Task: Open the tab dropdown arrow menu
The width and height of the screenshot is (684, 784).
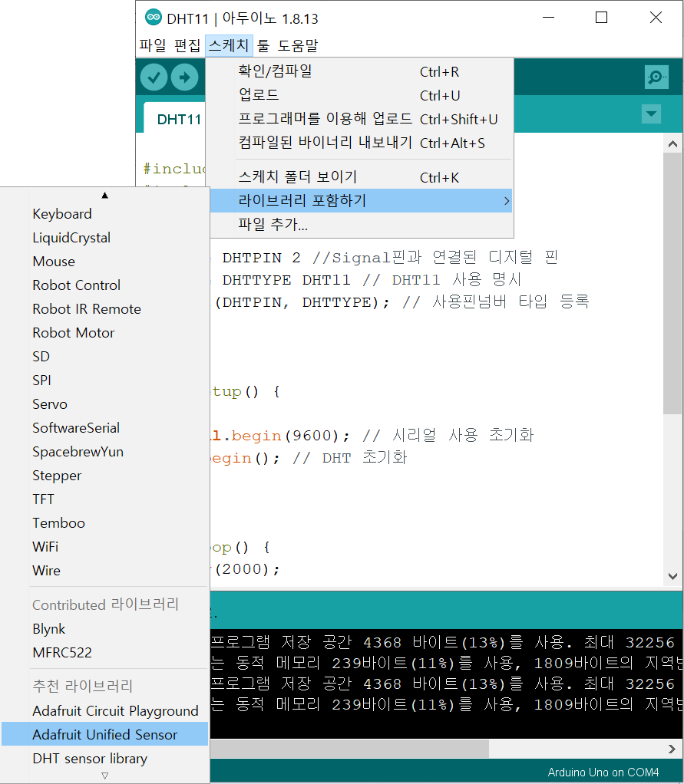Action: click(x=651, y=114)
